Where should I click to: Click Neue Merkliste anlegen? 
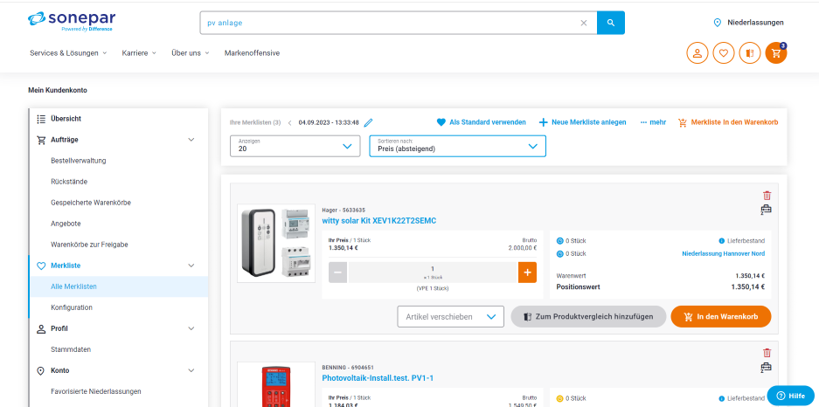pos(582,122)
